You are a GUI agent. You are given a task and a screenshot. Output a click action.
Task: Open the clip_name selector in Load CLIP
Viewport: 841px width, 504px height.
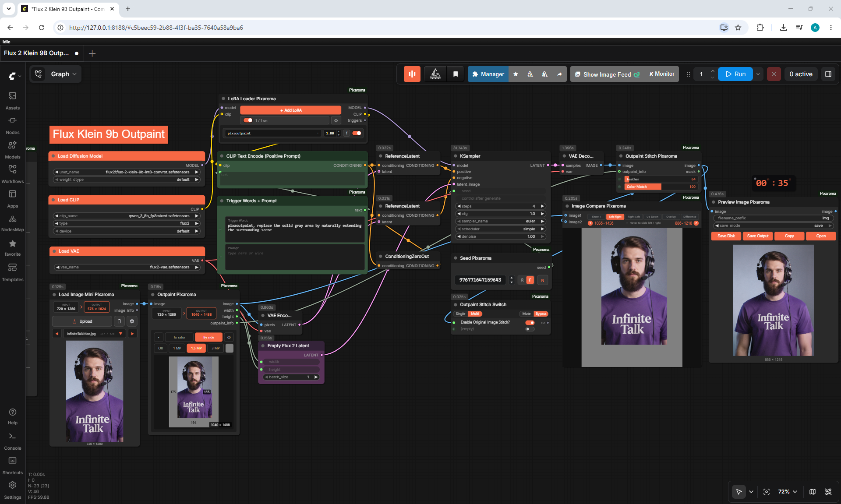pyautogui.click(x=127, y=216)
